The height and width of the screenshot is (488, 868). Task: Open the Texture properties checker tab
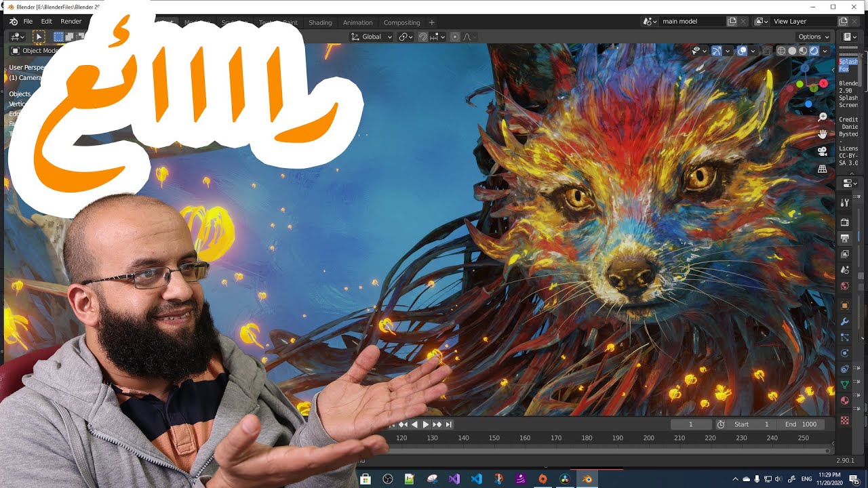click(845, 420)
